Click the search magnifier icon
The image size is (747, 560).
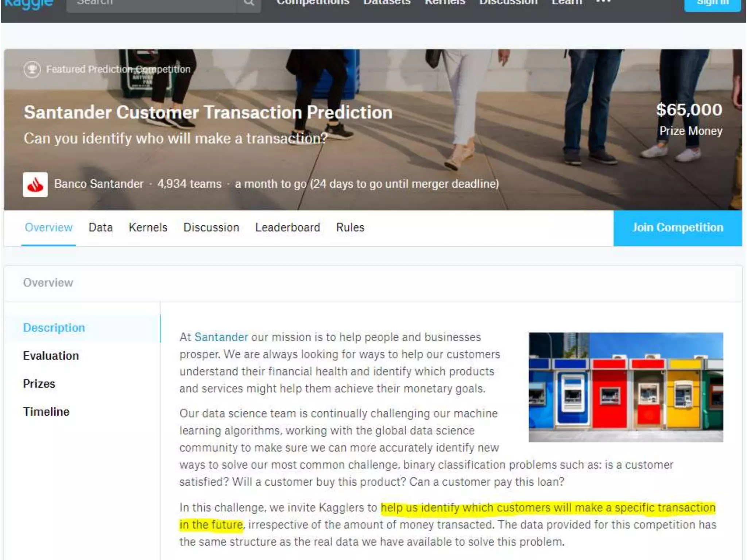[x=249, y=3]
